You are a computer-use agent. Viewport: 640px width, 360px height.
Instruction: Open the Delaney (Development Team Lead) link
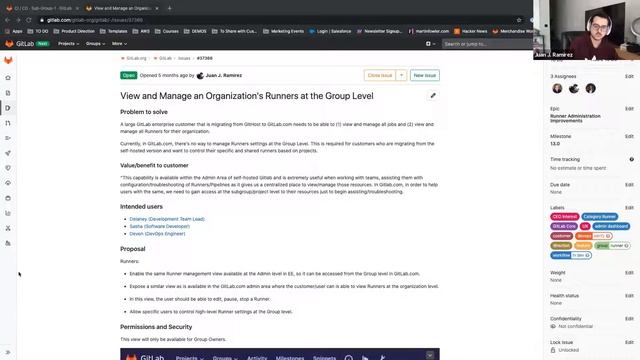pos(167,219)
